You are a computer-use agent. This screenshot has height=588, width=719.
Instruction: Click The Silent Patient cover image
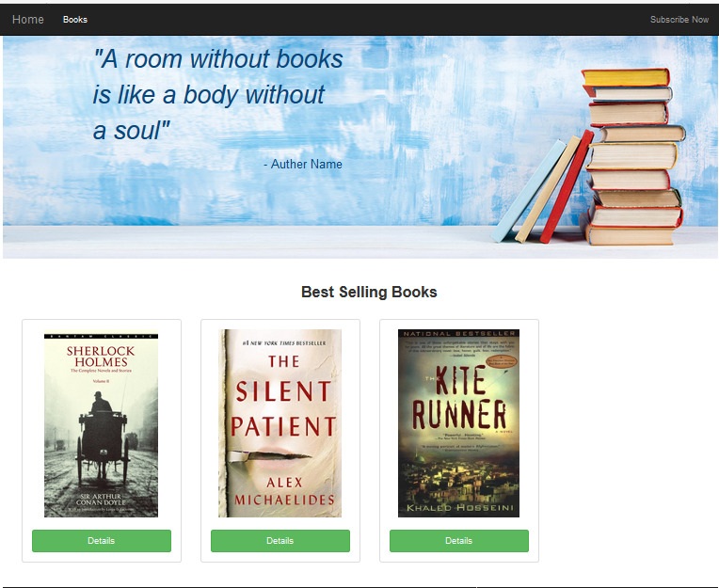coord(280,423)
